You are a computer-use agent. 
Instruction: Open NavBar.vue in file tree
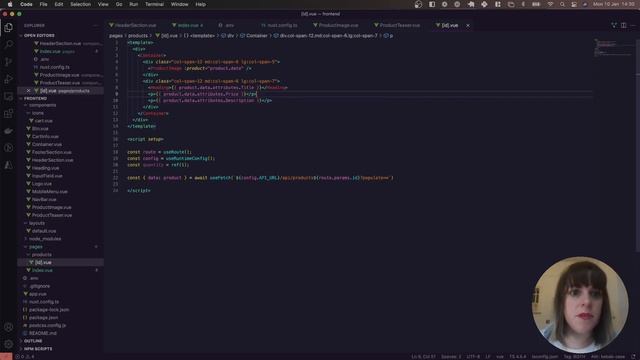pyautogui.click(x=44, y=199)
